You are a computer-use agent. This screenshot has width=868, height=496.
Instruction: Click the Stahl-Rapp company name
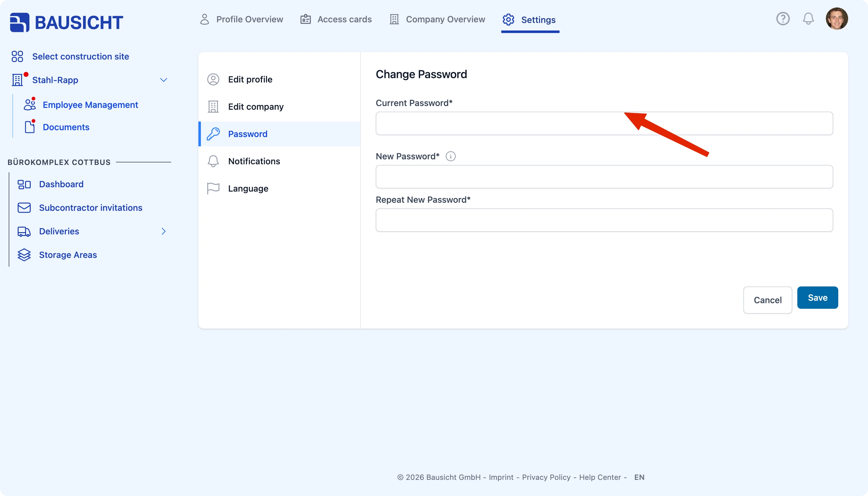pos(55,80)
